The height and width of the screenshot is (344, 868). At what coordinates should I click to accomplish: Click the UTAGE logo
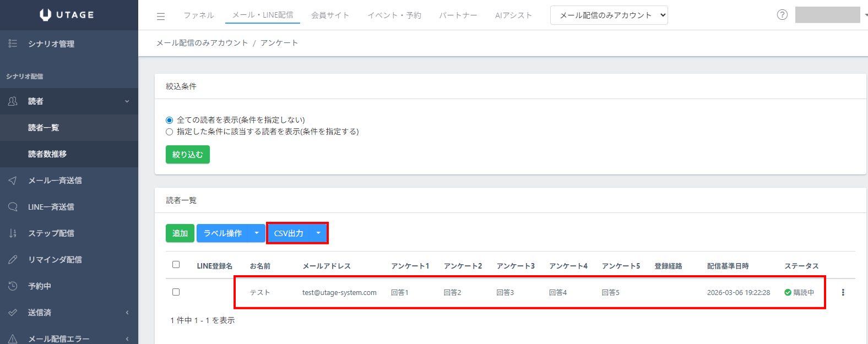tap(67, 15)
